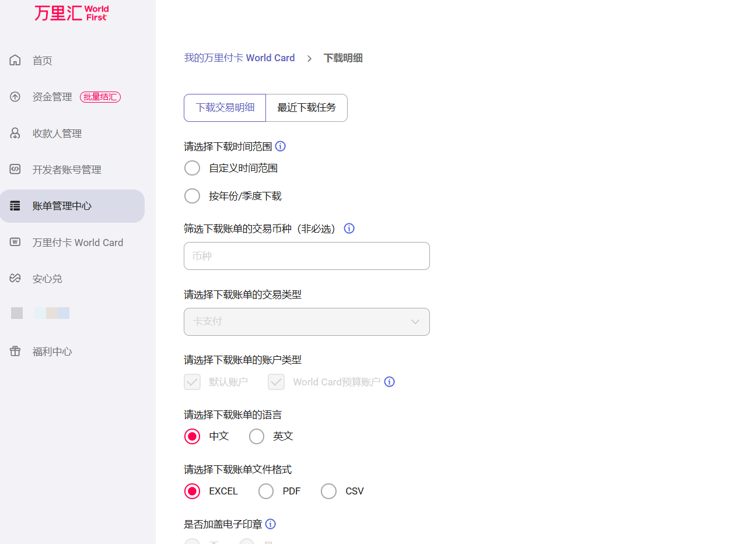756x544 pixels.
Task: Click the 安心兑 handshake icon
Action: 15,278
